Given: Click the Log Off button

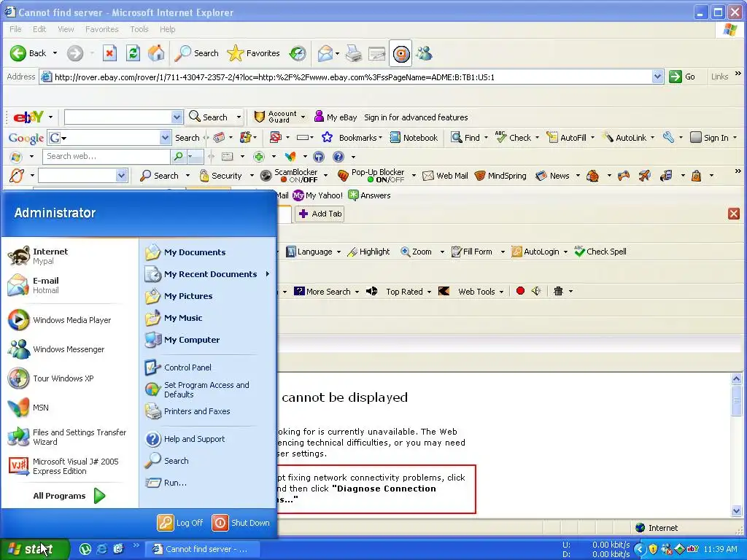Looking at the screenshot, I should point(181,522).
